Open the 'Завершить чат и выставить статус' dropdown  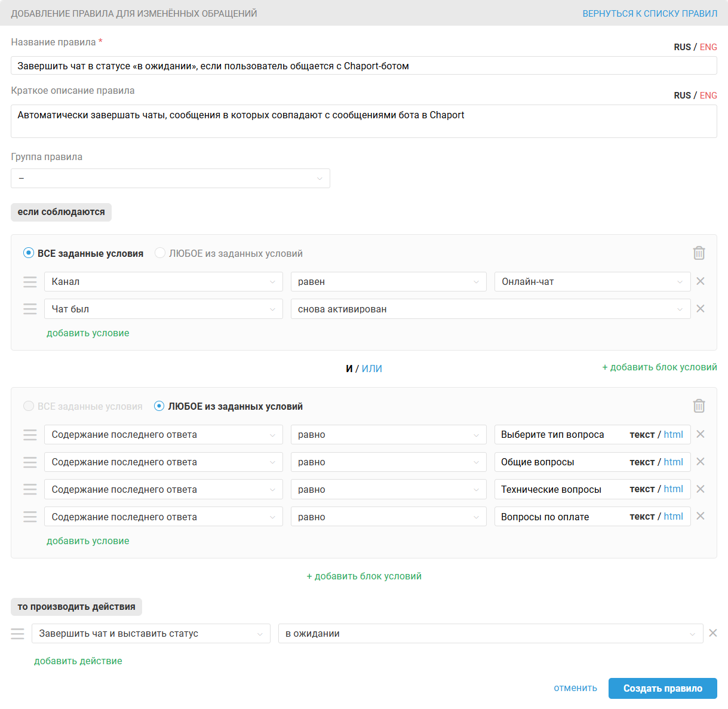[x=151, y=633]
